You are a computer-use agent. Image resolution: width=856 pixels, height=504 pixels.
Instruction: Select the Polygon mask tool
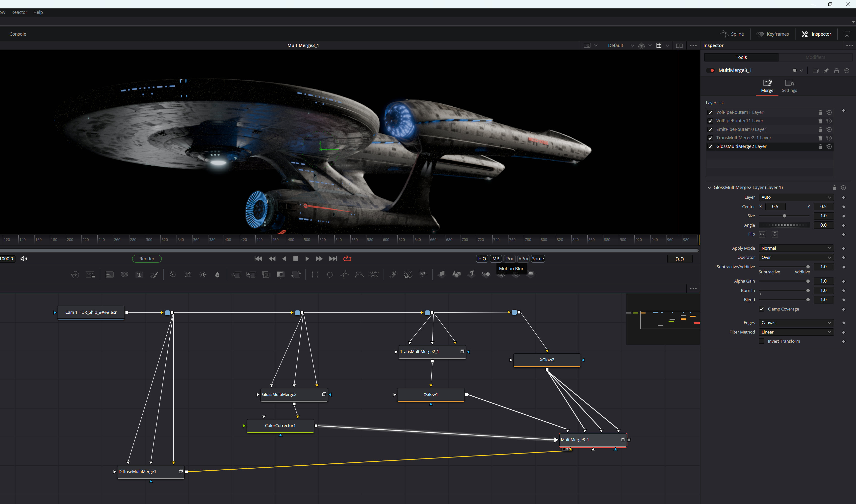(345, 275)
